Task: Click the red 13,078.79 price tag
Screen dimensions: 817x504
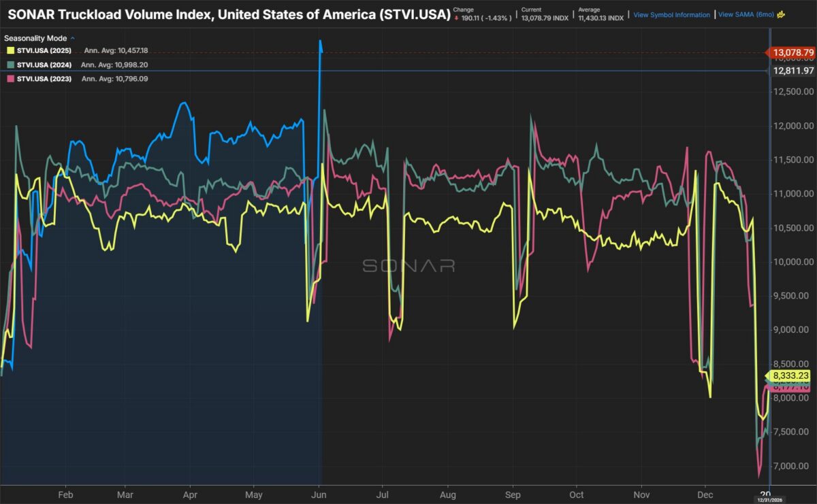Action: tap(792, 52)
